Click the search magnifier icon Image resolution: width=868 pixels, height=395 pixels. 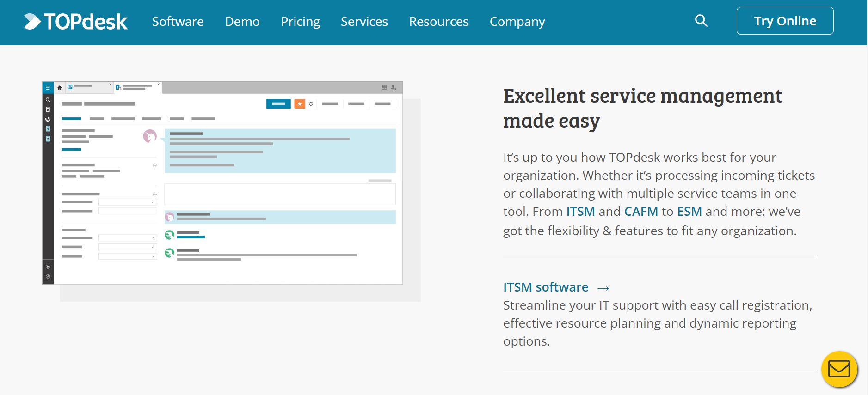click(701, 21)
